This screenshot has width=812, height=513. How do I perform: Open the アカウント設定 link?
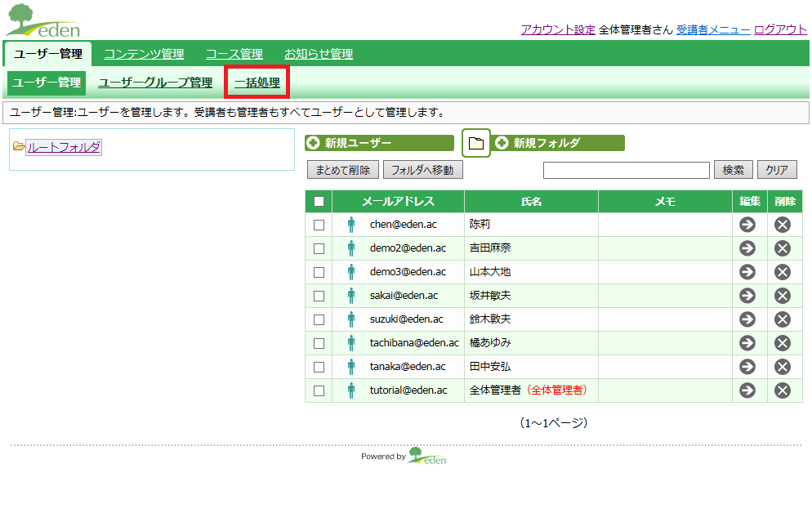[x=558, y=29]
